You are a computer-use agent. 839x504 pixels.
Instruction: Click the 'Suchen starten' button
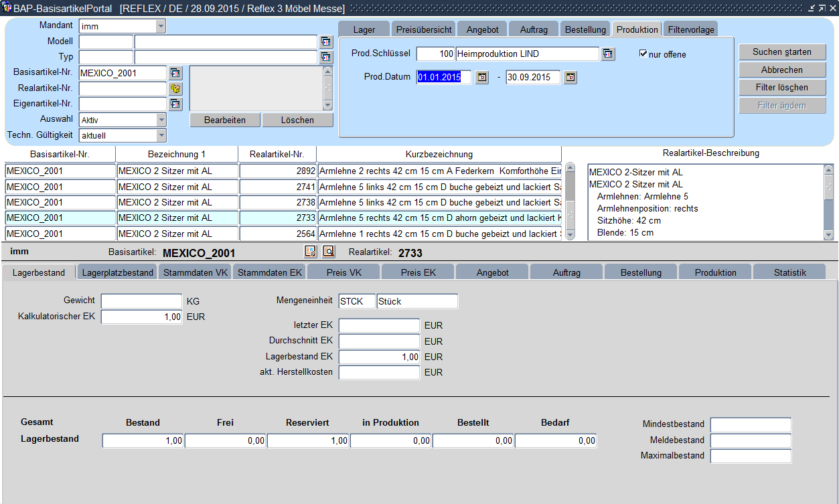coord(781,52)
